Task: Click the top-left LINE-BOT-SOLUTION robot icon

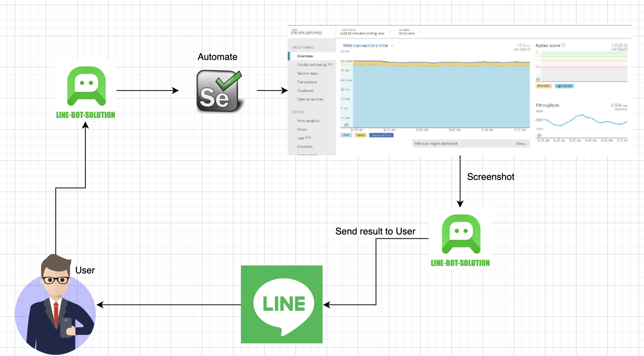Action: click(x=86, y=86)
